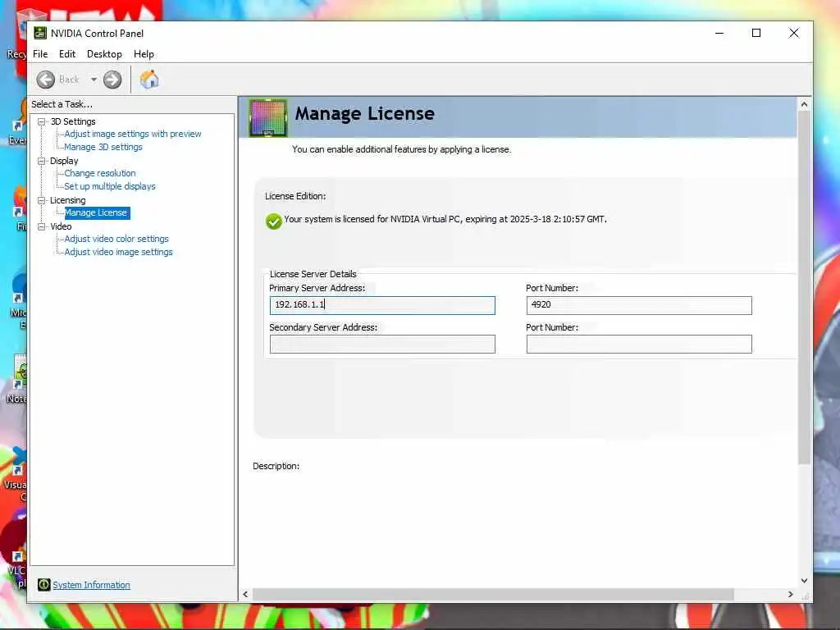Image resolution: width=840 pixels, height=630 pixels.
Task: Maximize the NVIDIA Control Panel window
Action: [756, 33]
